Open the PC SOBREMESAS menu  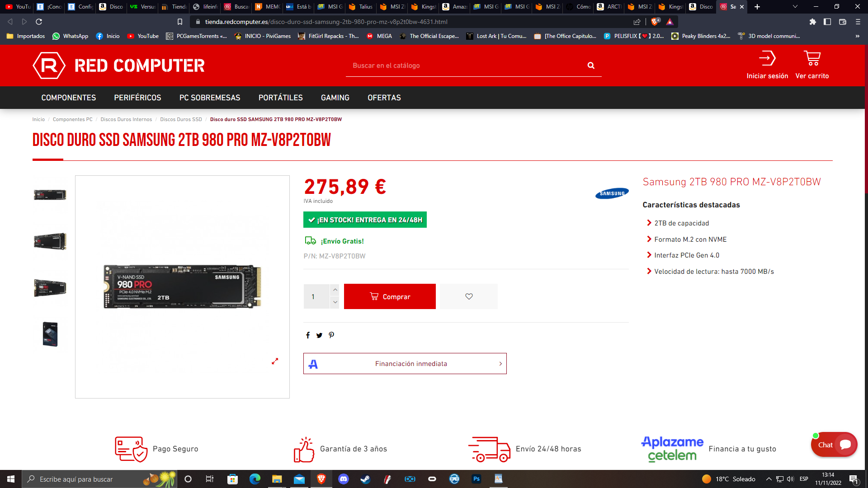pos(210,98)
